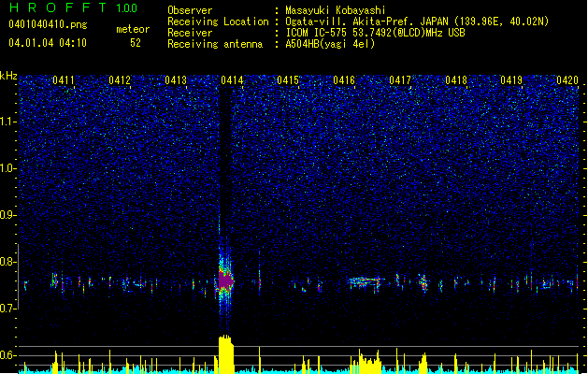Click the A504HB(yagi 4el) antenna text
588x374 pixels.
click(330, 44)
